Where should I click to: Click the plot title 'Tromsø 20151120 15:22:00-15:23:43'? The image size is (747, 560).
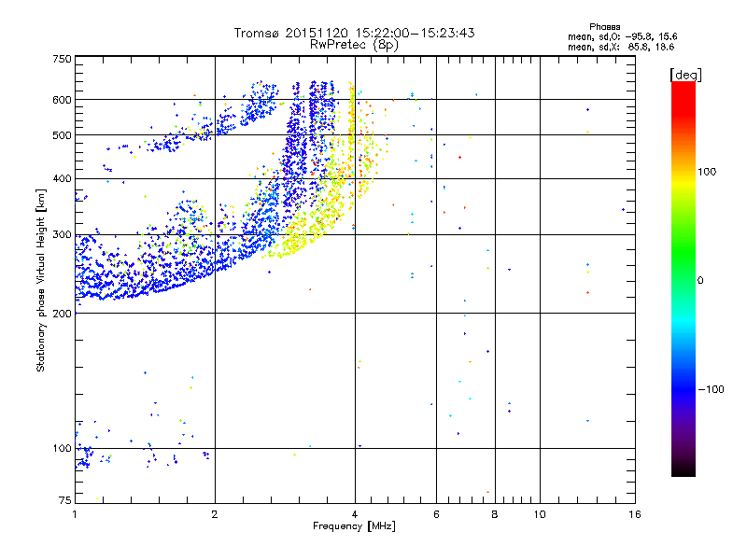(354, 33)
